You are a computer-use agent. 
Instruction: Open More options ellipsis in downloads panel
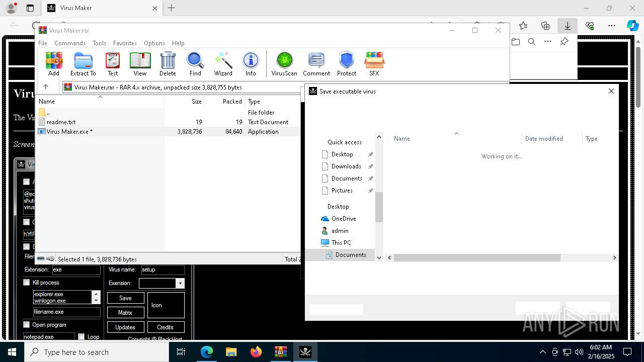548,42
